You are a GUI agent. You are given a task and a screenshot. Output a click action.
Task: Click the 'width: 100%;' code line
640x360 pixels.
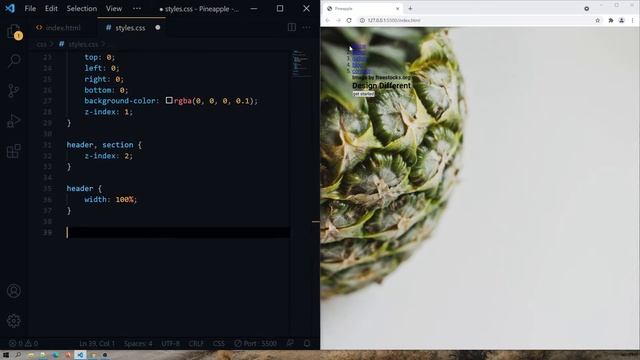[x=111, y=199]
